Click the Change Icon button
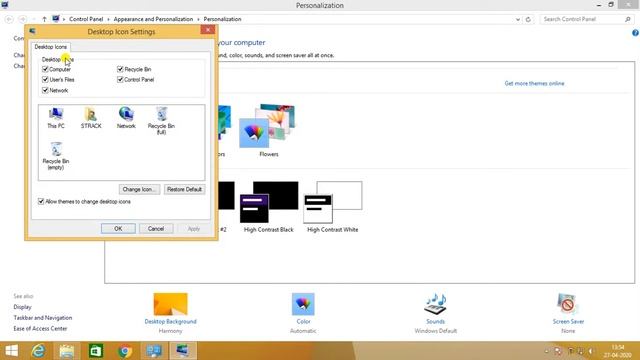Screen dimensions: 640x360 click(x=139, y=189)
